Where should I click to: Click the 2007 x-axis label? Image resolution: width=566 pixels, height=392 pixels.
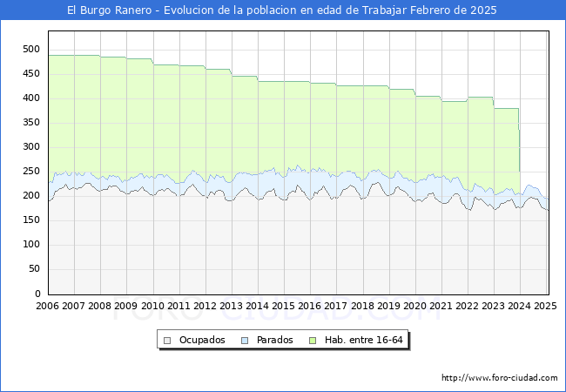tap(73, 306)
